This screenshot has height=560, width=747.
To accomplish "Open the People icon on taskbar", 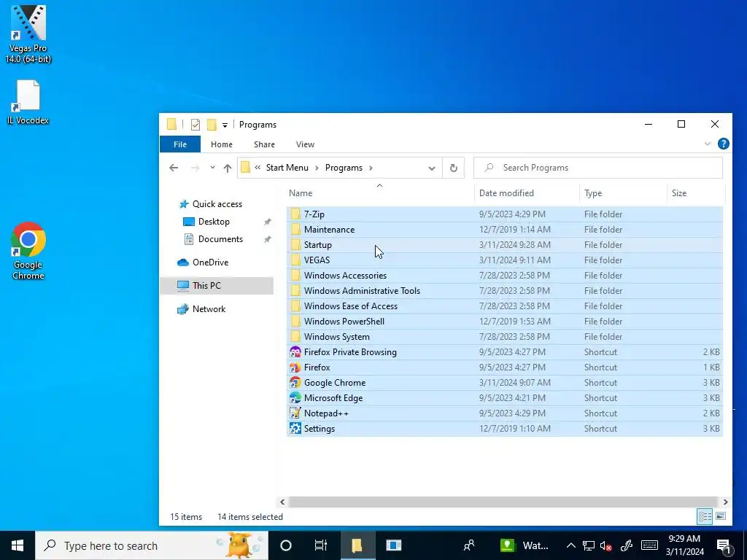I will point(469,545).
